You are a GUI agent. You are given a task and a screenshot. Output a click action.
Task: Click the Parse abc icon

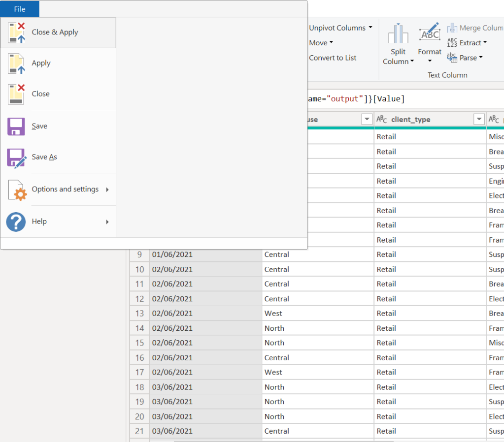point(452,58)
